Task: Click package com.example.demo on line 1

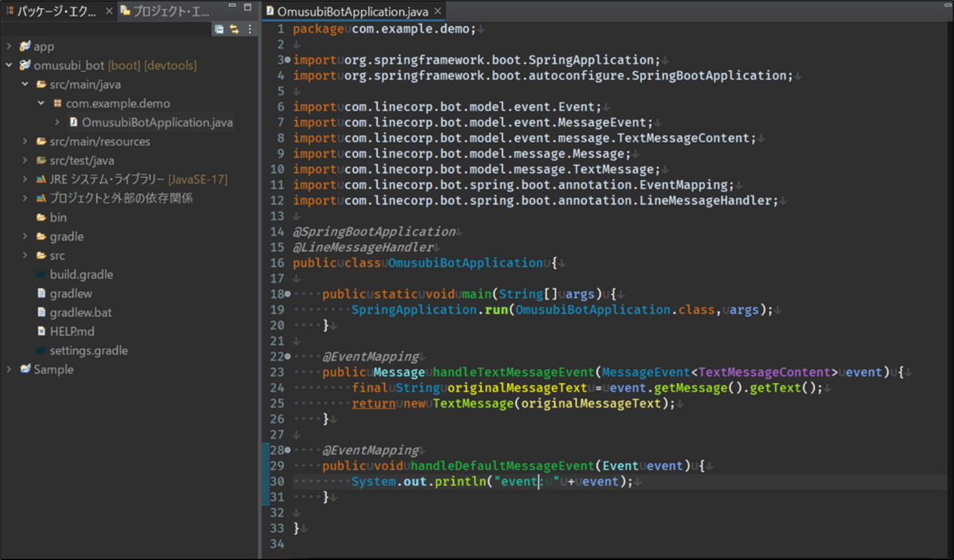Action: coord(384,29)
